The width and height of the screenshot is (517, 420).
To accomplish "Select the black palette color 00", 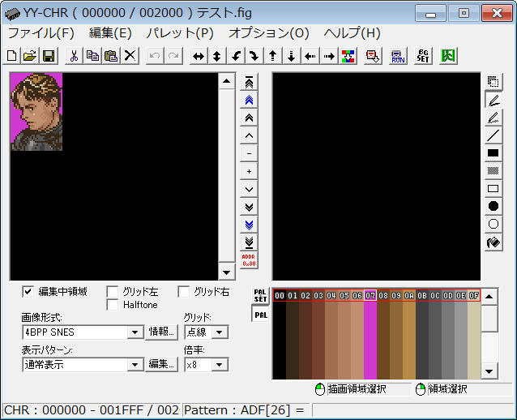I will (280, 334).
